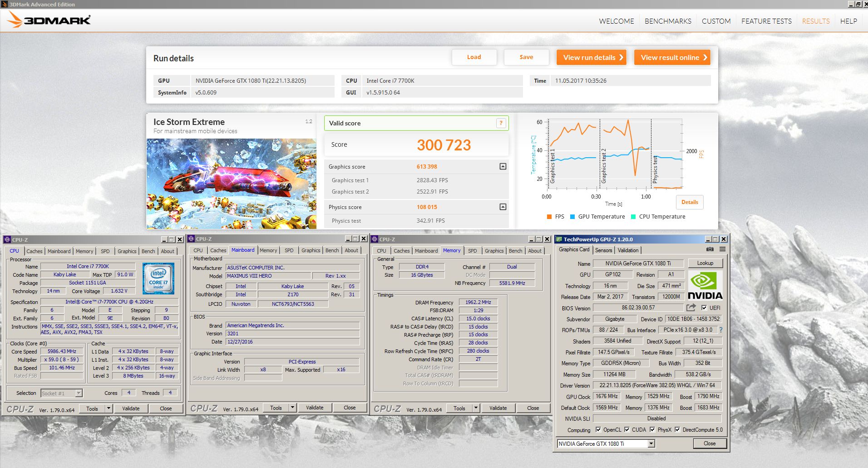The height and width of the screenshot is (468, 868).
Task: Click the teal CPU Temperature legend swatch
Action: [x=633, y=217]
